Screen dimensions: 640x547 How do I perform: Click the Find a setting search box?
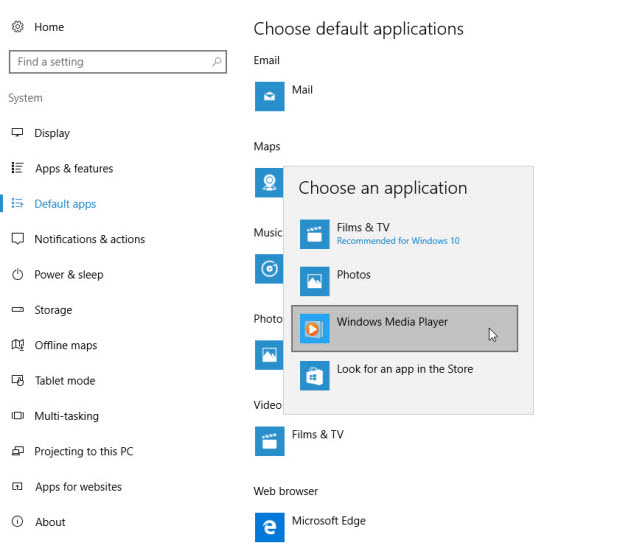pos(118,62)
